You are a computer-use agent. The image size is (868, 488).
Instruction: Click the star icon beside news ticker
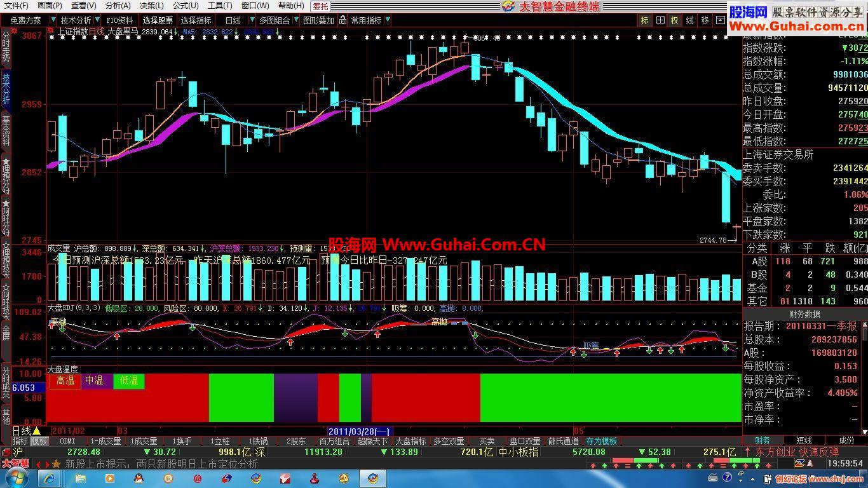click(x=57, y=464)
